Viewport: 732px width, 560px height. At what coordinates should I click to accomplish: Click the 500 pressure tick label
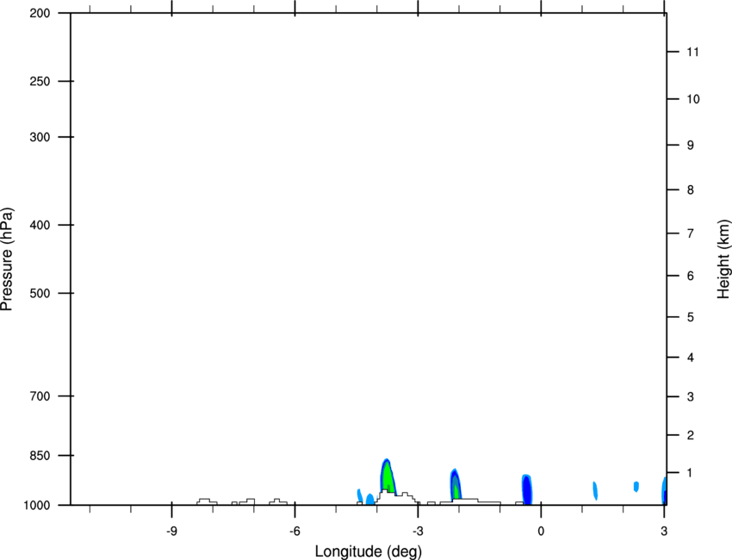coord(40,293)
